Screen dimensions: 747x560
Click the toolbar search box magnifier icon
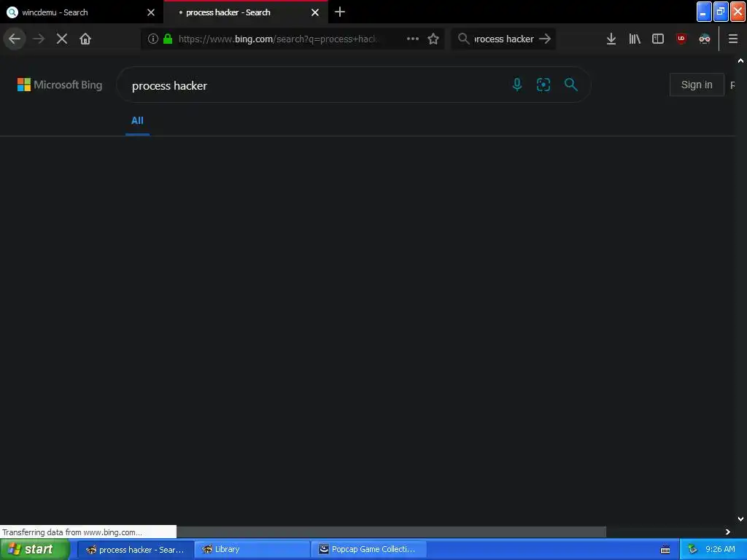point(463,39)
